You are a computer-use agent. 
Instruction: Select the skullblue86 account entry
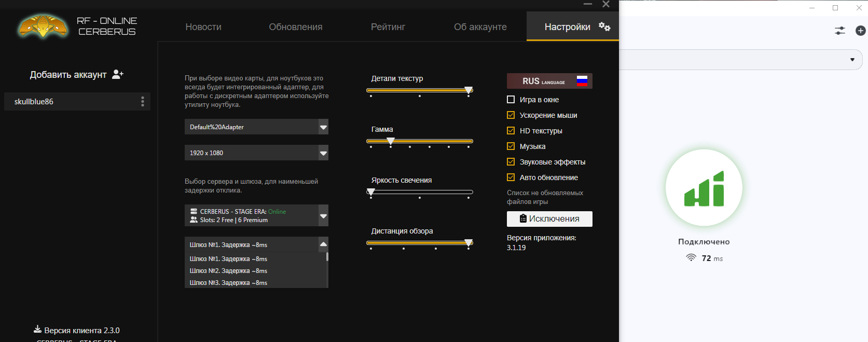(x=34, y=102)
